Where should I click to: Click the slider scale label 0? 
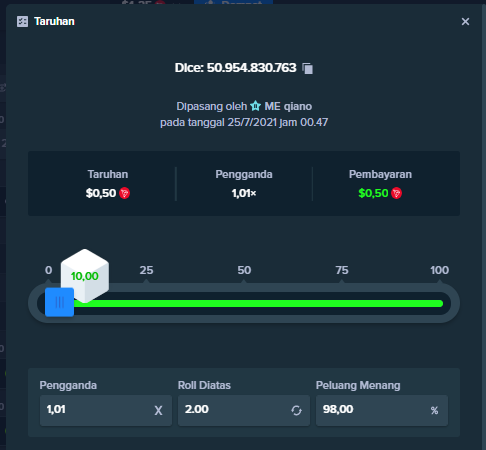tap(49, 270)
